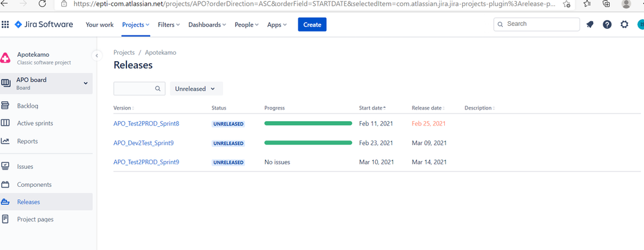Click the UNRELEASED badge for APO_Dev2Test_Sprint9
The width and height of the screenshot is (644, 250).
(228, 143)
